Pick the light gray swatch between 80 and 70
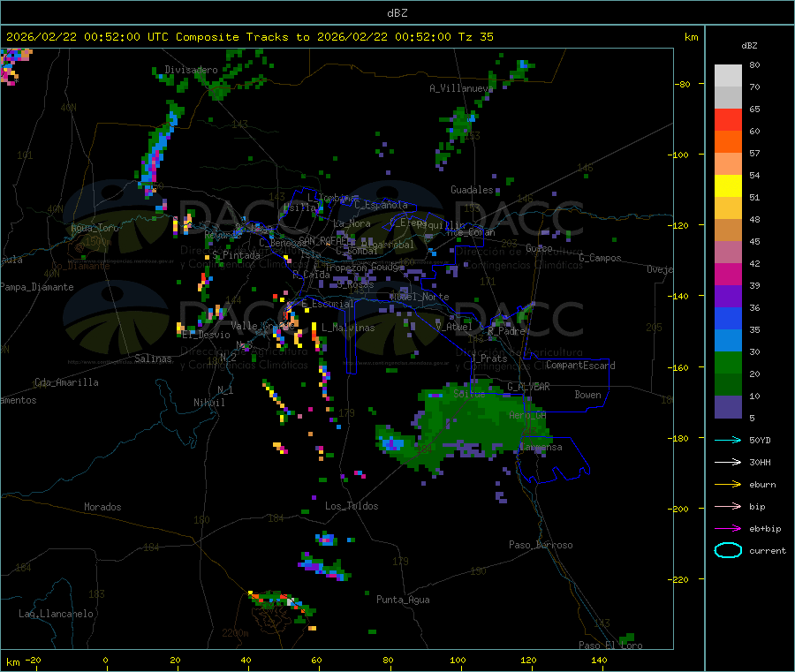Image resolution: width=795 pixels, height=672 pixels. pos(728,76)
